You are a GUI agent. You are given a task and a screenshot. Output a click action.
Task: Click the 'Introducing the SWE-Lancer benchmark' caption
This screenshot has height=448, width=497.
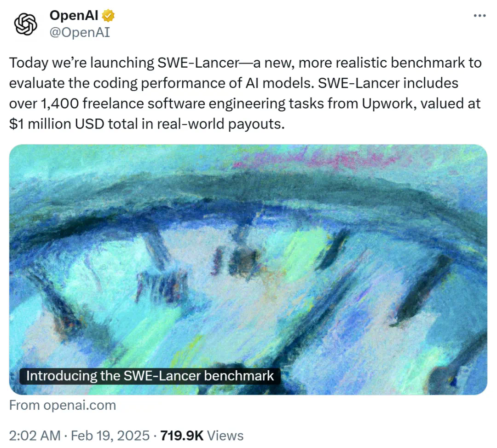(150, 376)
